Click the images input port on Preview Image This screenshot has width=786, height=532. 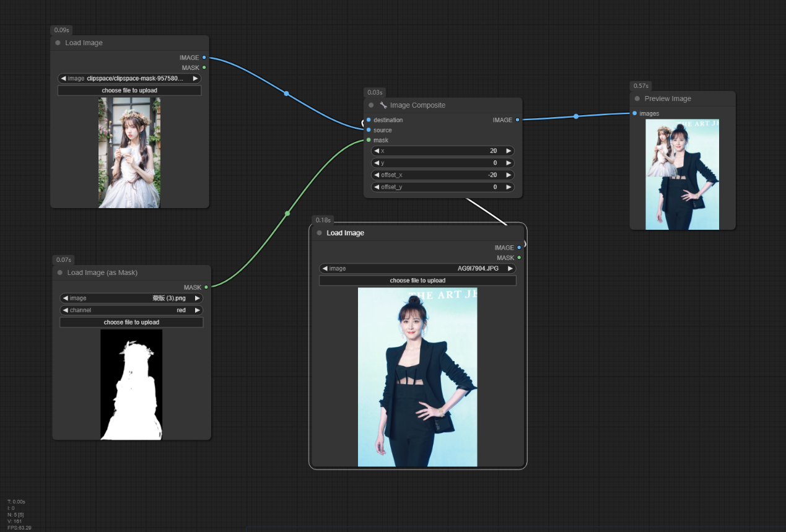tap(635, 113)
